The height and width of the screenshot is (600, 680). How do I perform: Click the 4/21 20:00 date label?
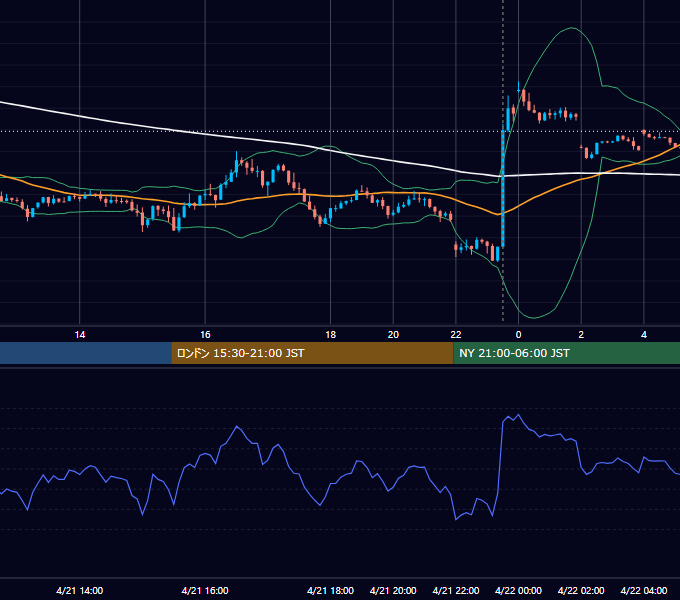393,590
